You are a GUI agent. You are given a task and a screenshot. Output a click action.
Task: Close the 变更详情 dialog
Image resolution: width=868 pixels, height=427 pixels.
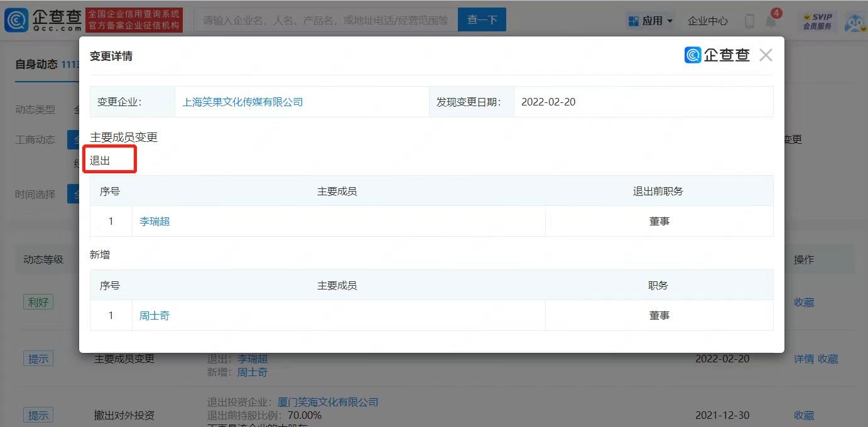point(766,55)
